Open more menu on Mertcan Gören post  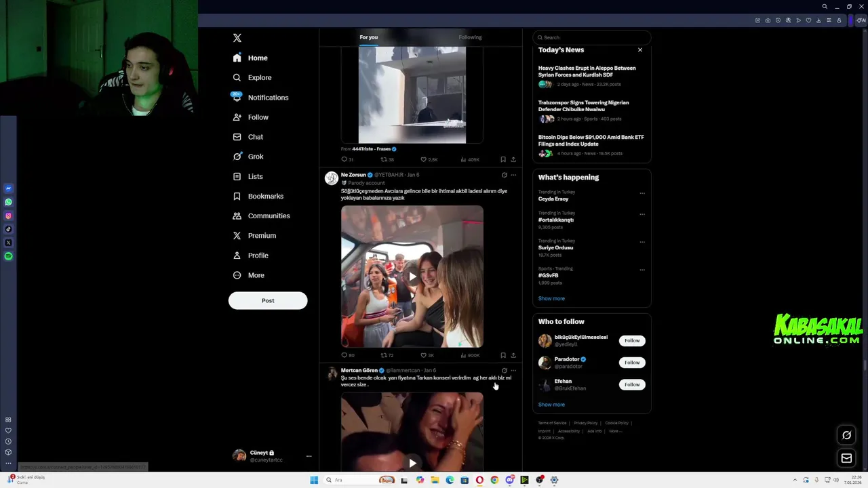pos(513,371)
